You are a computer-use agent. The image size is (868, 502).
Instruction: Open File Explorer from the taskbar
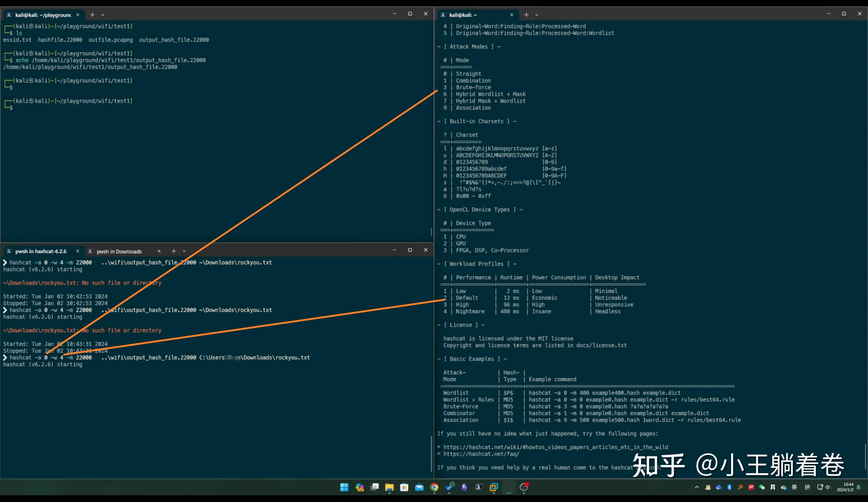389,487
